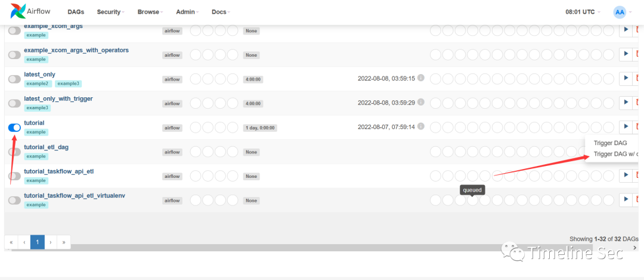Open the Browse dropdown menu
This screenshot has width=644, height=280.
[x=150, y=12]
